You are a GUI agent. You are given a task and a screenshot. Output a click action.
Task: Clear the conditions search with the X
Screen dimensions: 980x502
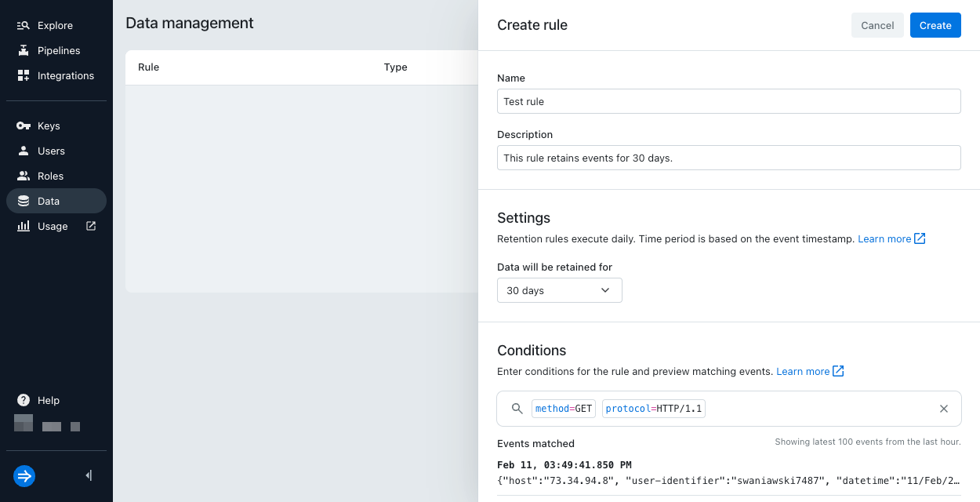pos(944,408)
